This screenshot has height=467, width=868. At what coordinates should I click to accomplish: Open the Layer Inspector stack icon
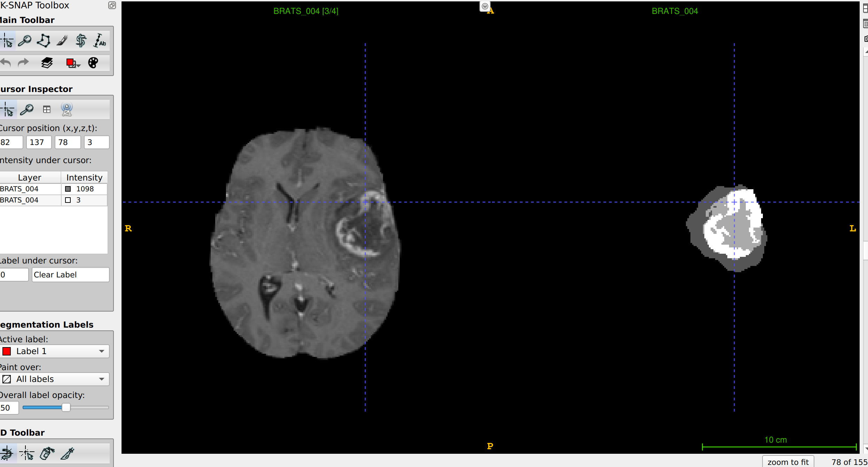pyautogui.click(x=47, y=63)
